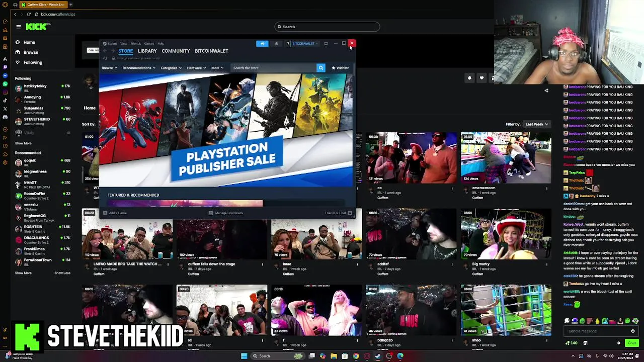This screenshot has height=362, width=644.
Task: Open ROSHTEIN channel in Recommended list
Action: coord(43,229)
